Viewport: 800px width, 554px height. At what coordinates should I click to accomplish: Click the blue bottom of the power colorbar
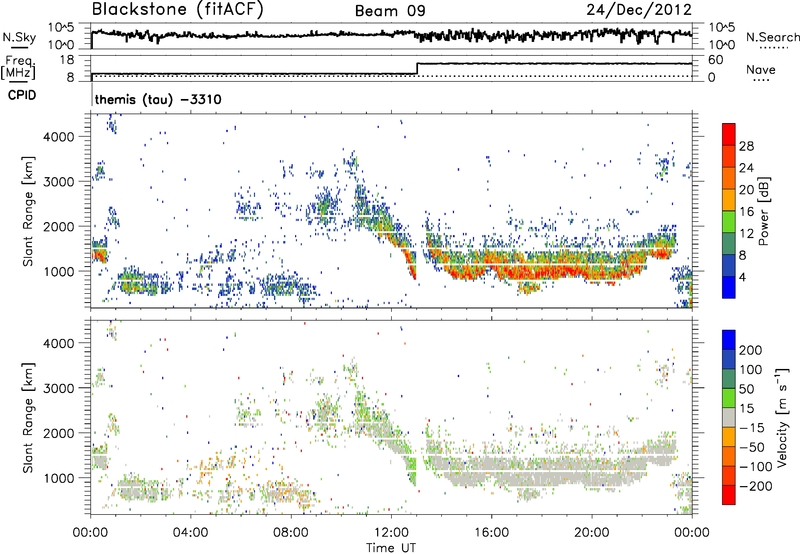click(x=729, y=287)
